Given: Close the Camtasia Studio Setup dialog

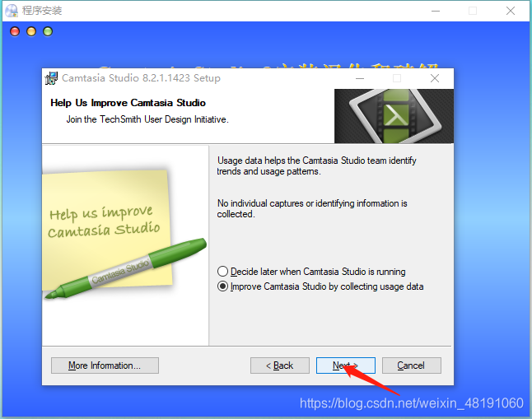Looking at the screenshot, I should point(435,78).
